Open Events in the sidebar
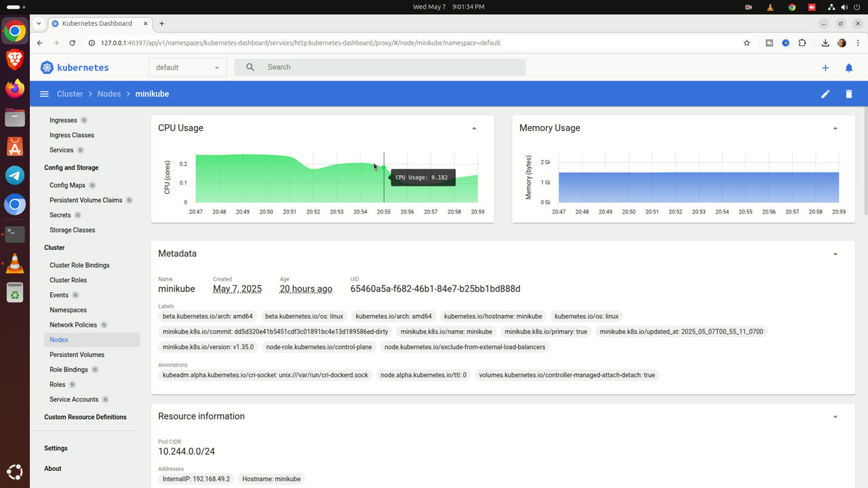The image size is (868, 488). [x=59, y=295]
